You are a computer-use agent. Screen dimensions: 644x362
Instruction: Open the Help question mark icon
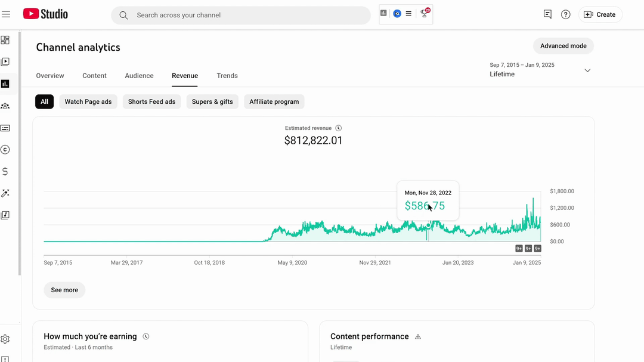[565, 14]
